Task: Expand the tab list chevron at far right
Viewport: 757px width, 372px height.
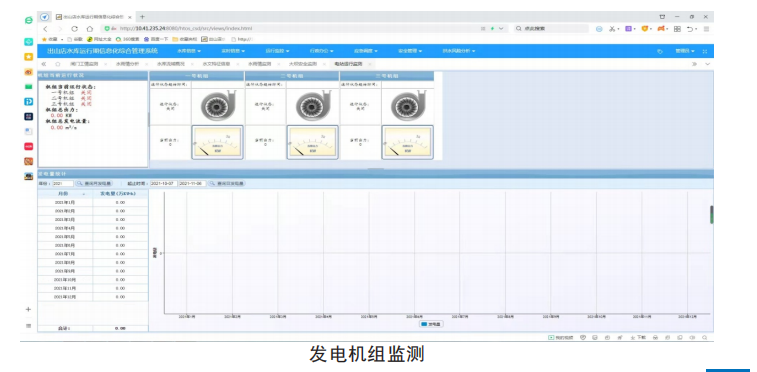Action: 708,64
